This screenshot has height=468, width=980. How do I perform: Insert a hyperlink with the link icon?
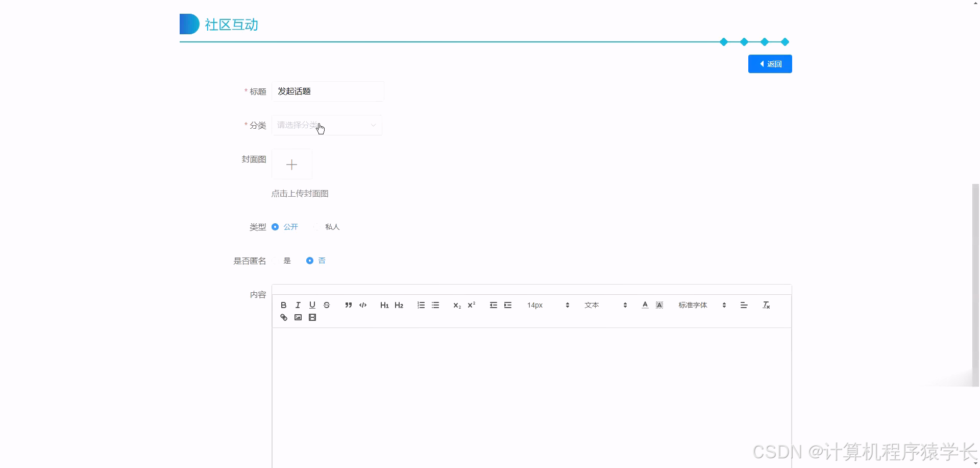tap(284, 317)
